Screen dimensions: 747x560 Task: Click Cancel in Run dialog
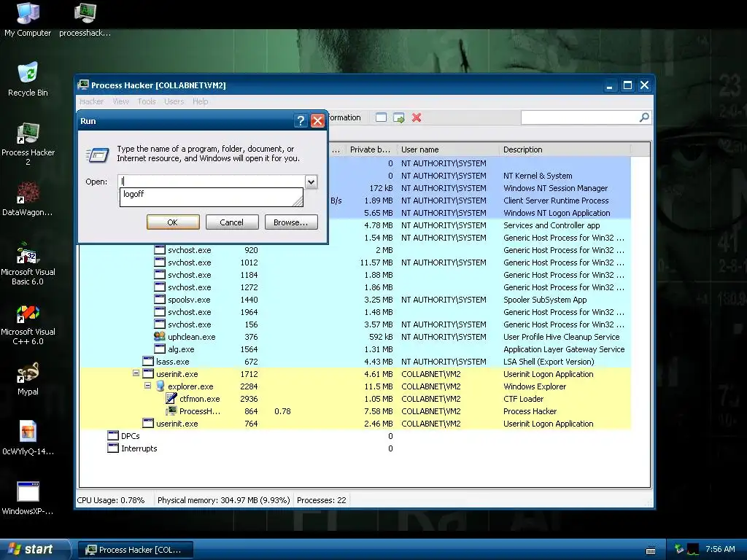coord(232,222)
